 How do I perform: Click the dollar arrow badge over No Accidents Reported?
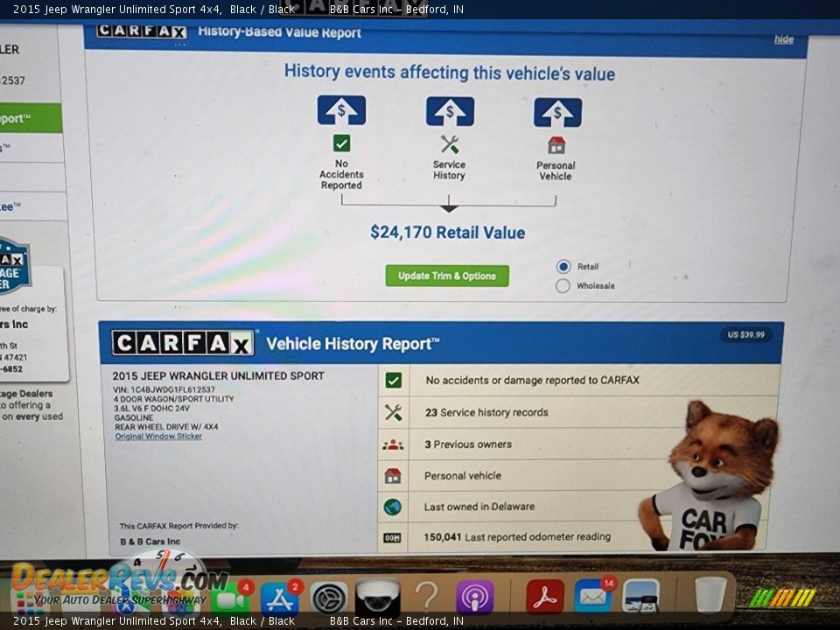pyautogui.click(x=341, y=110)
